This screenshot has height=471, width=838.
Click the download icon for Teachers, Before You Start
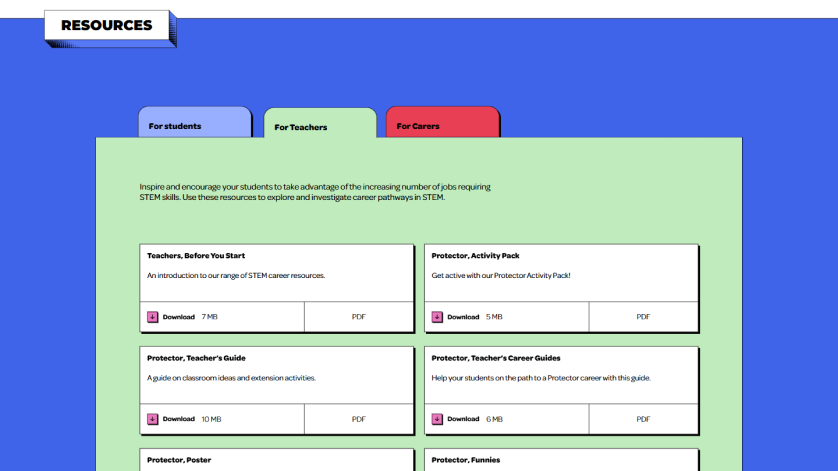click(152, 317)
